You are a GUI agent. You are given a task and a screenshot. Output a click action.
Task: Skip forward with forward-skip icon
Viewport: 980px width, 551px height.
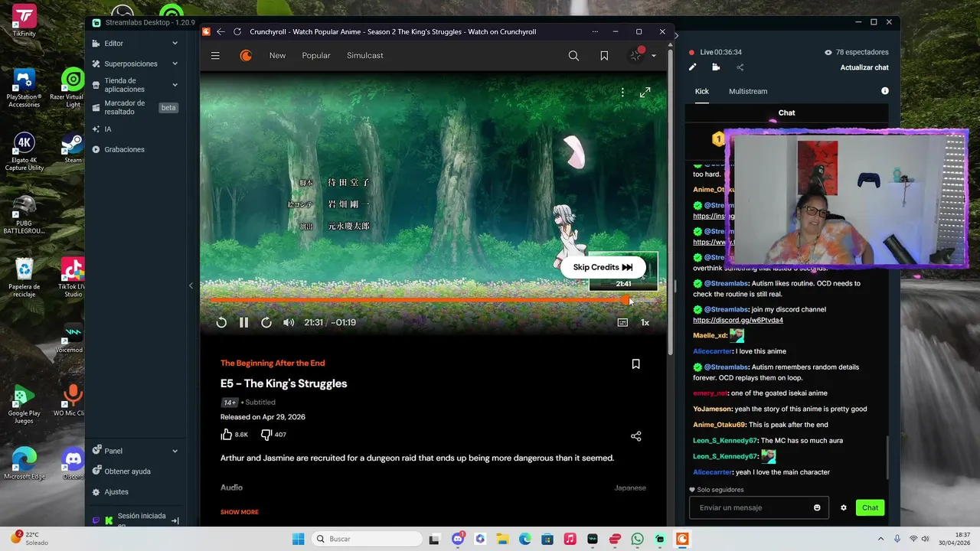tap(266, 322)
